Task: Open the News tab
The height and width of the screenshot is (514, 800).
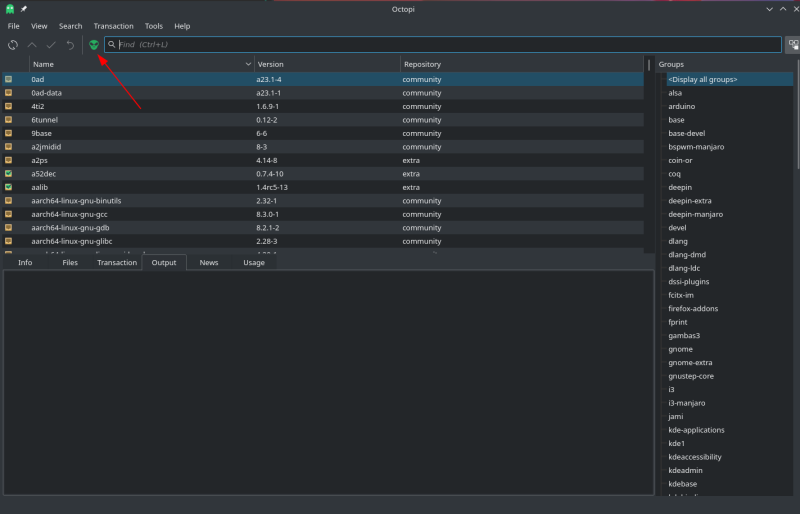Action: [x=209, y=262]
